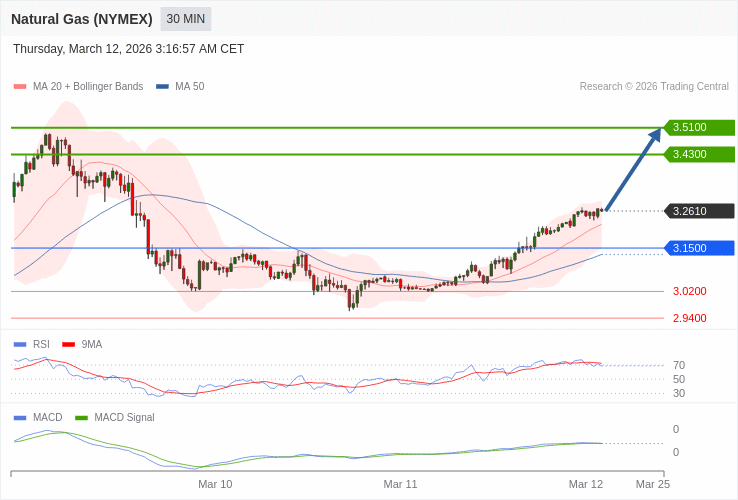This screenshot has height=500, width=738.
Task: Click the Mar 11 date axis label
Action: click(x=400, y=484)
